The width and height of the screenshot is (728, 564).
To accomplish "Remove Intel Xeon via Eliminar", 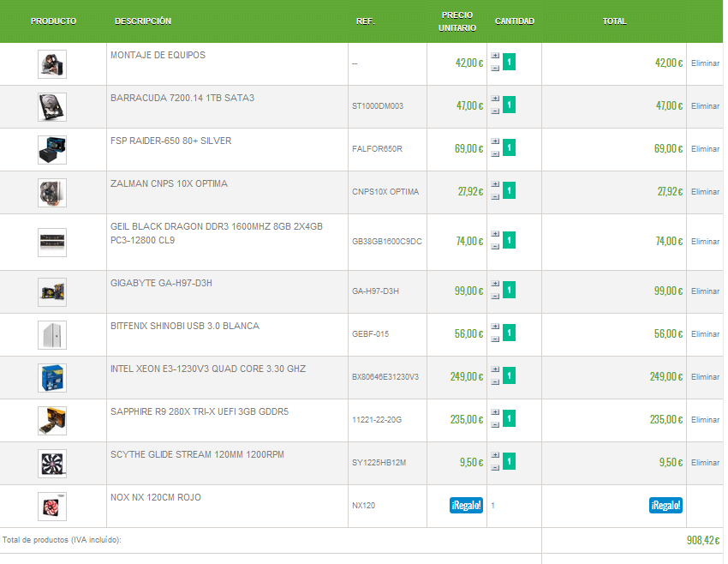I will 705,377.
